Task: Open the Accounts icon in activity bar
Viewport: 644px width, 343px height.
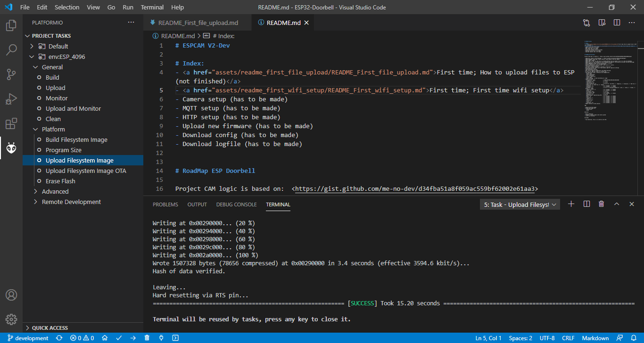Action: [x=11, y=295]
